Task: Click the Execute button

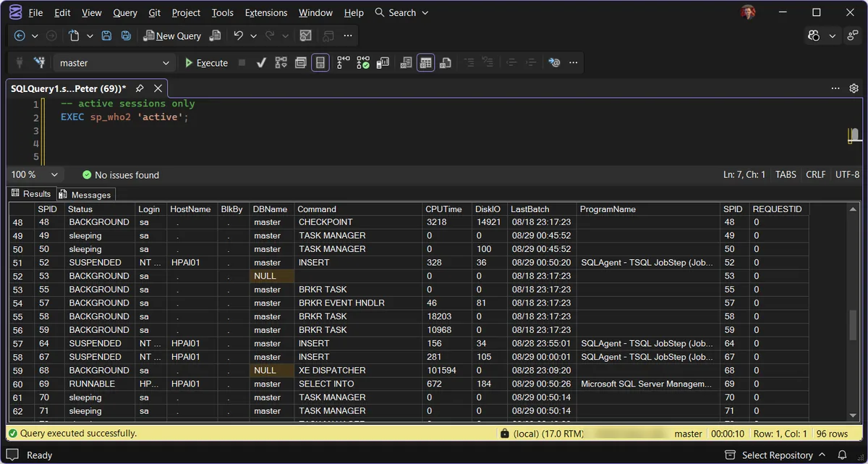Action: (206, 63)
